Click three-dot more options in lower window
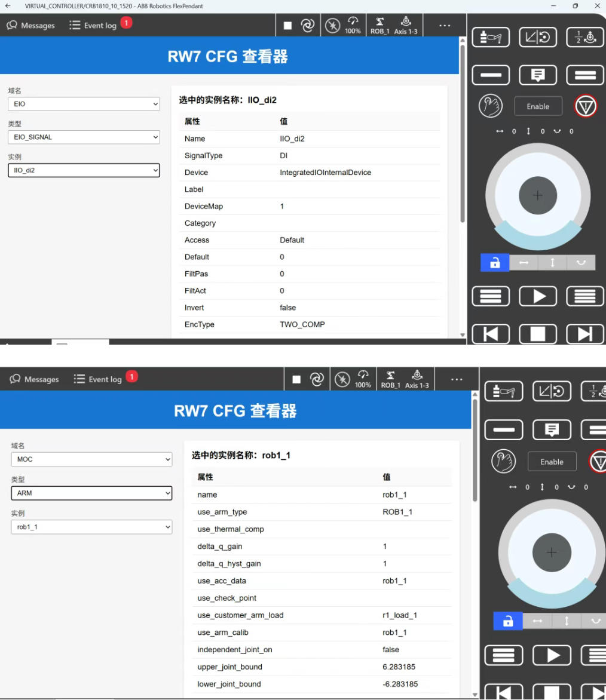Image resolution: width=606 pixels, height=700 pixels. coord(457,379)
